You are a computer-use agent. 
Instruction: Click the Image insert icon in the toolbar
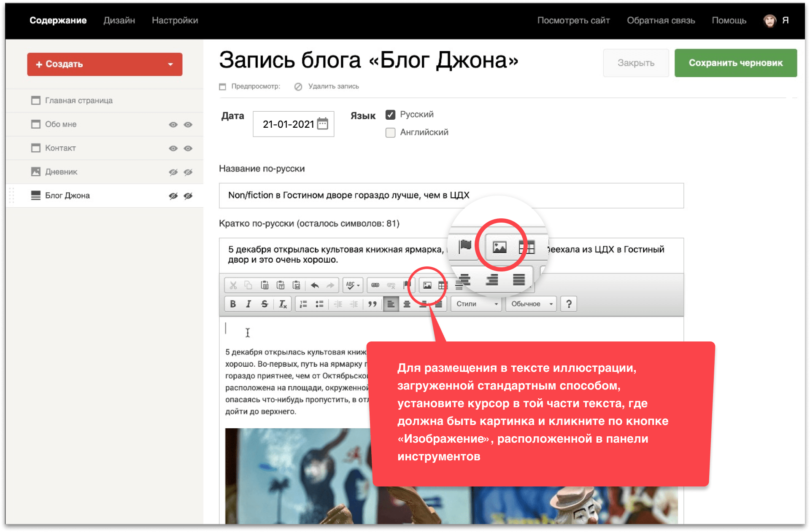tap(427, 285)
